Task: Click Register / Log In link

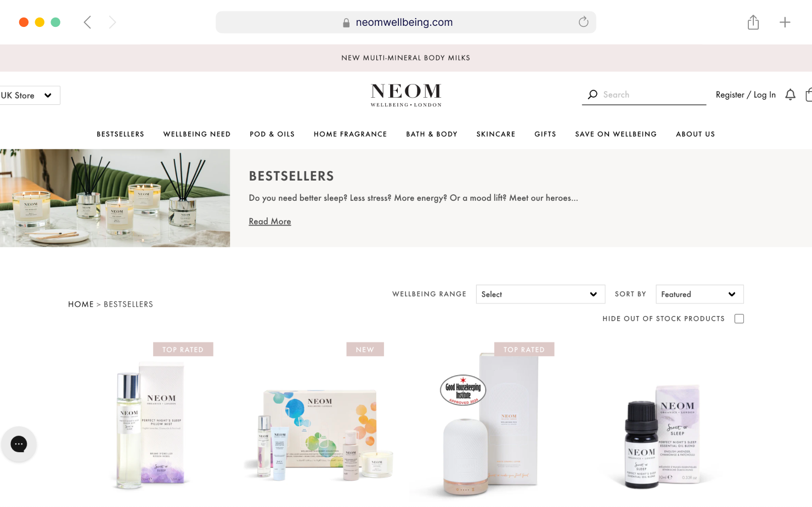Action: tap(746, 94)
